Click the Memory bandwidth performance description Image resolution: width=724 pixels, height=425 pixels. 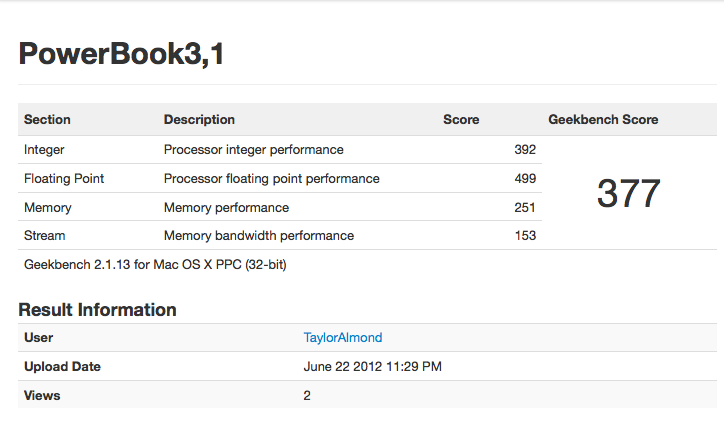tap(259, 236)
